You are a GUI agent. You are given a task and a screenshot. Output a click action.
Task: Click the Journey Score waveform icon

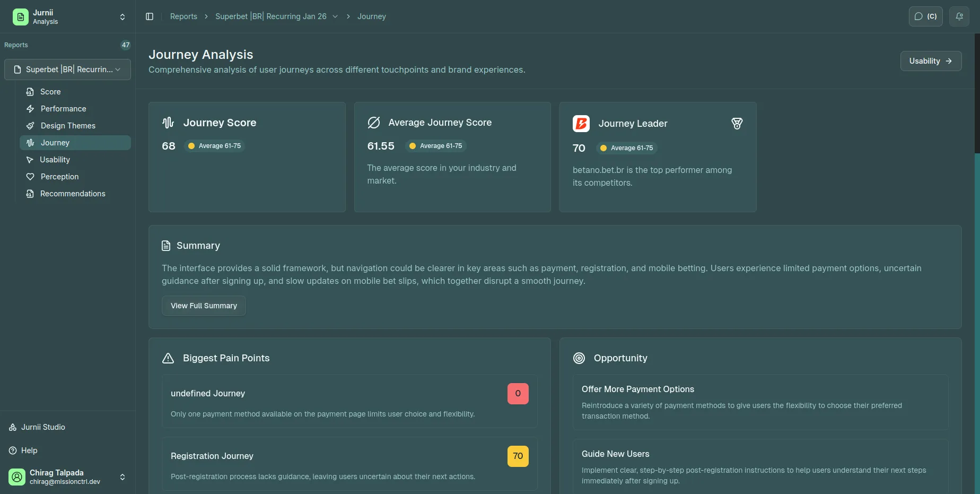point(168,123)
